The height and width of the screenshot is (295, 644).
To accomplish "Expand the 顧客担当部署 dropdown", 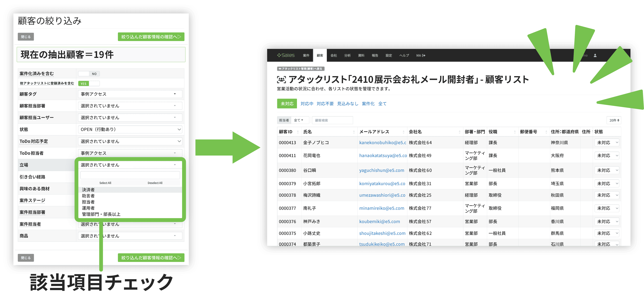I will tap(130, 106).
